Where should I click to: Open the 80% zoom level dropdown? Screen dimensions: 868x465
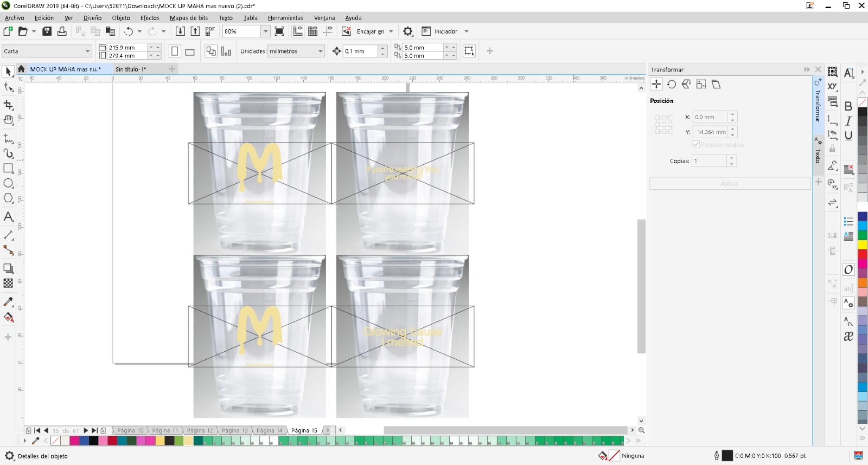point(265,31)
